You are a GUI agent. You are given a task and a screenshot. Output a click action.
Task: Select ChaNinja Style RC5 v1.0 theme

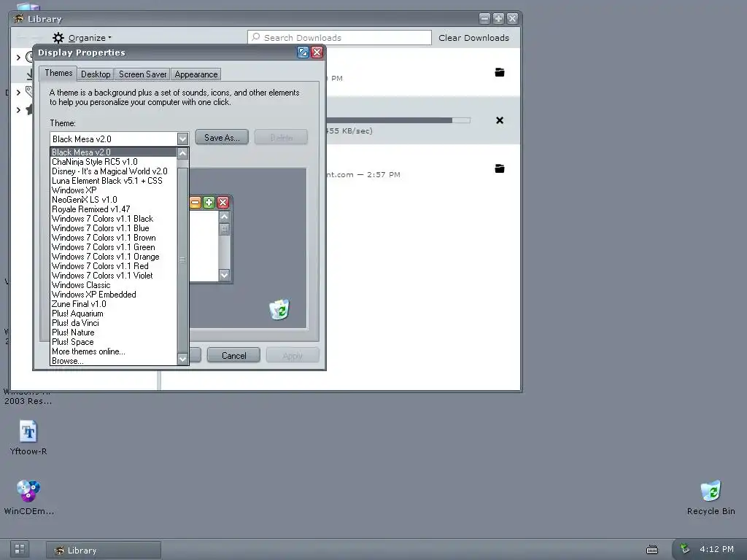click(x=113, y=162)
